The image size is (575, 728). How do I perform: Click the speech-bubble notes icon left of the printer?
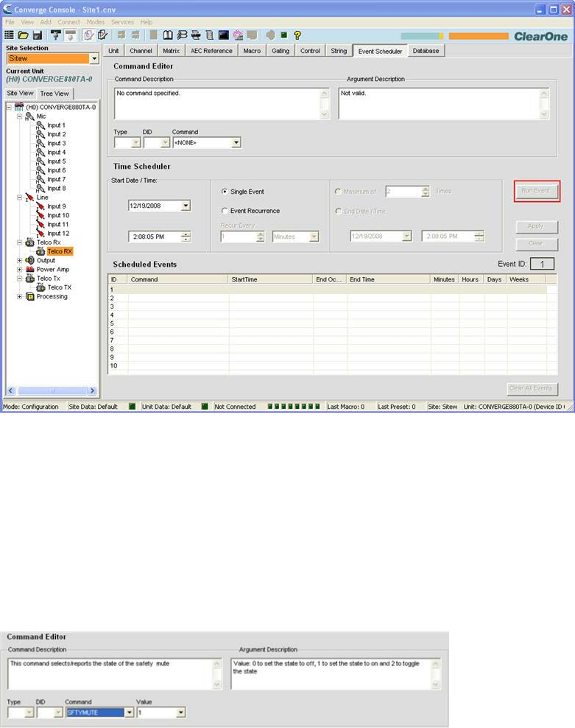(182, 35)
